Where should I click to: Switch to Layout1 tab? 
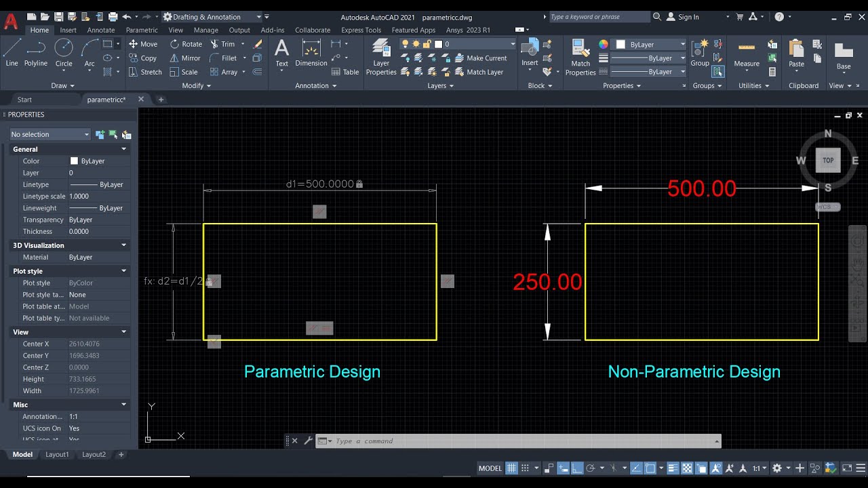tap(57, 455)
